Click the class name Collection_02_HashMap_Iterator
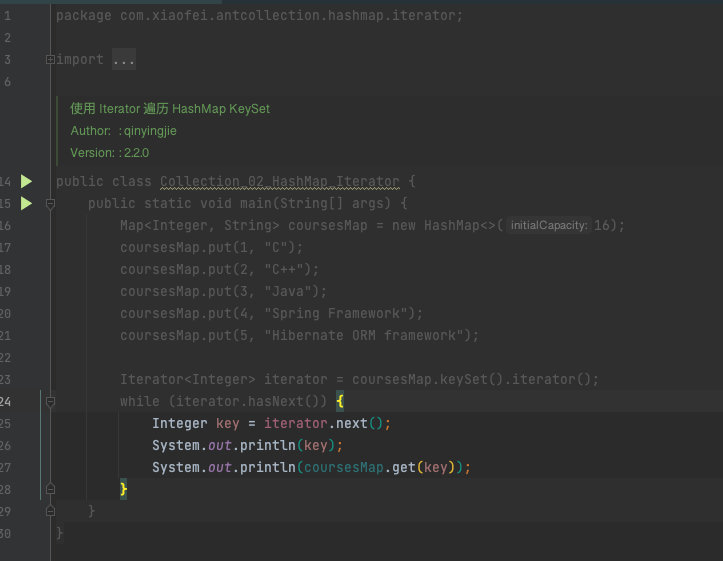Viewport: 723px width, 561px height. click(x=279, y=182)
